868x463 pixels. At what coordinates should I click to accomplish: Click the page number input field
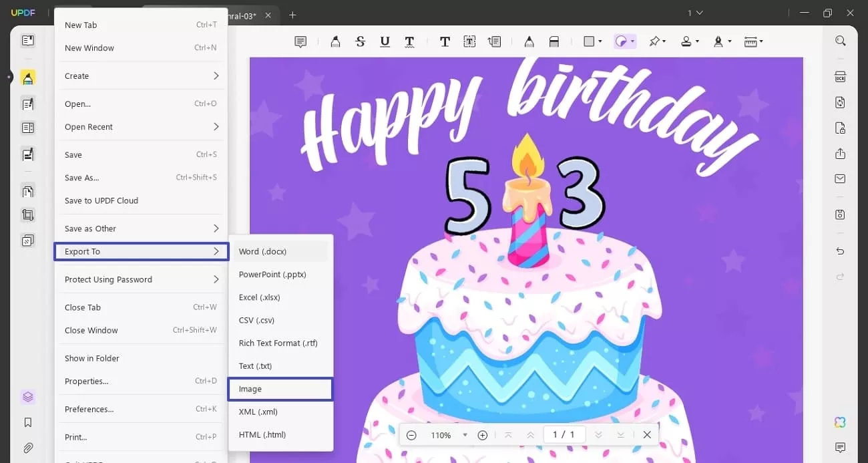tap(564, 435)
